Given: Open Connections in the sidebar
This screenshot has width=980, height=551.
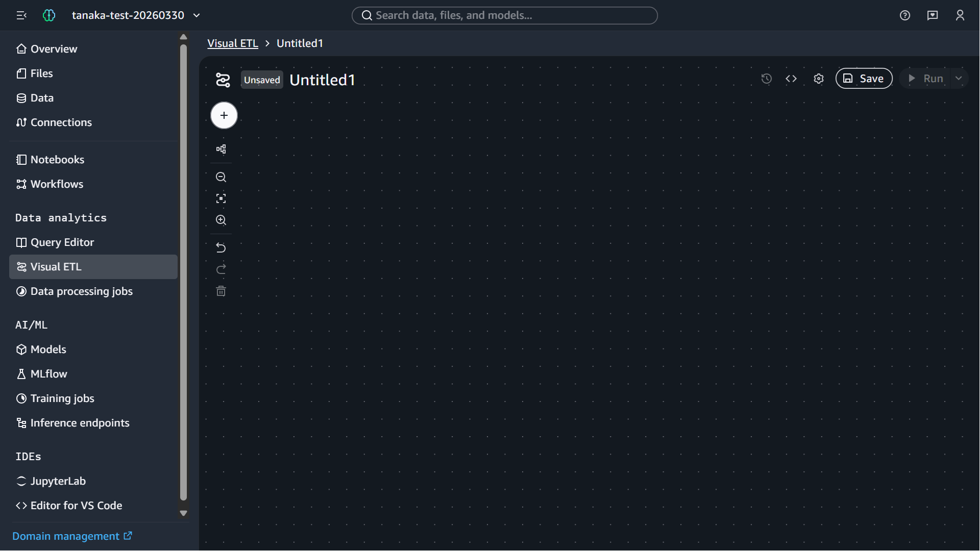Looking at the screenshot, I should [93, 122].
